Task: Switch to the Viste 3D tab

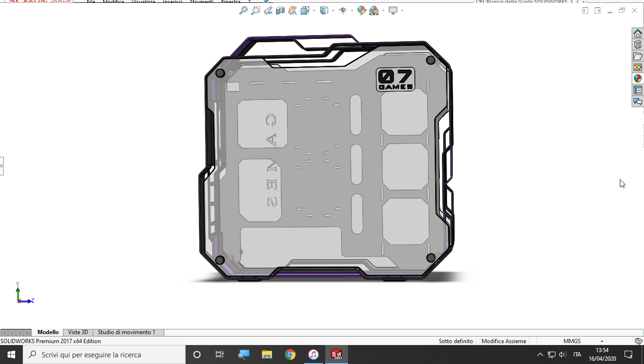Action: [78, 332]
